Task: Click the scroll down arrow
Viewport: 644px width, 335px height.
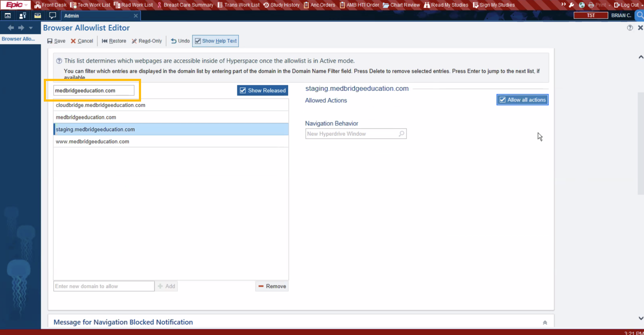Action: click(641, 318)
